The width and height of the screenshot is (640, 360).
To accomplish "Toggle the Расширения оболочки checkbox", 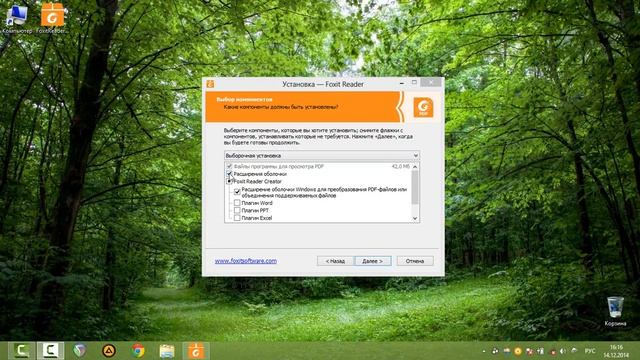I will tap(229, 174).
